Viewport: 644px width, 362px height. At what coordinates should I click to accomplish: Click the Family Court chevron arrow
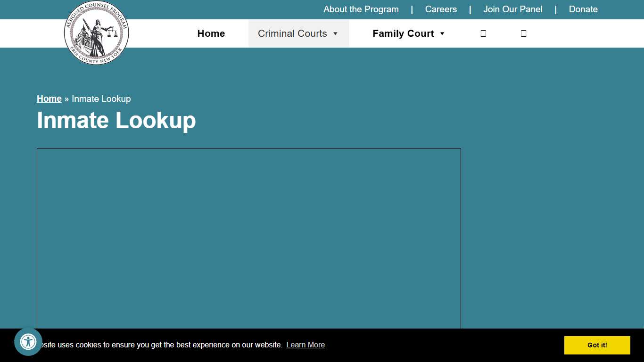point(442,33)
